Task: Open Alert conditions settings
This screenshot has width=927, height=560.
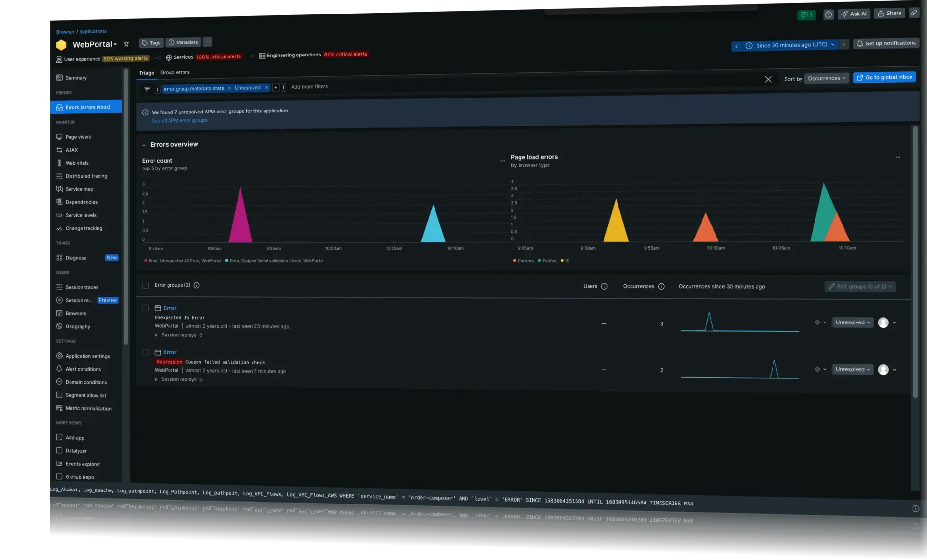Action: (x=84, y=369)
